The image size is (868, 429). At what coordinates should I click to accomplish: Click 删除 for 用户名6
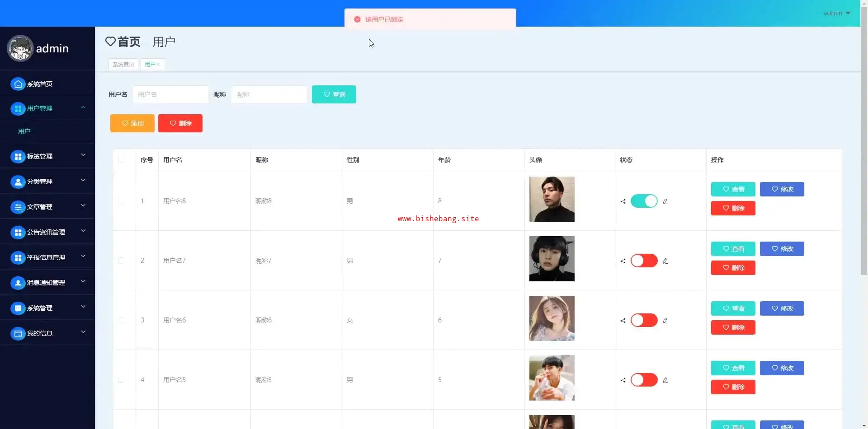pyautogui.click(x=733, y=327)
